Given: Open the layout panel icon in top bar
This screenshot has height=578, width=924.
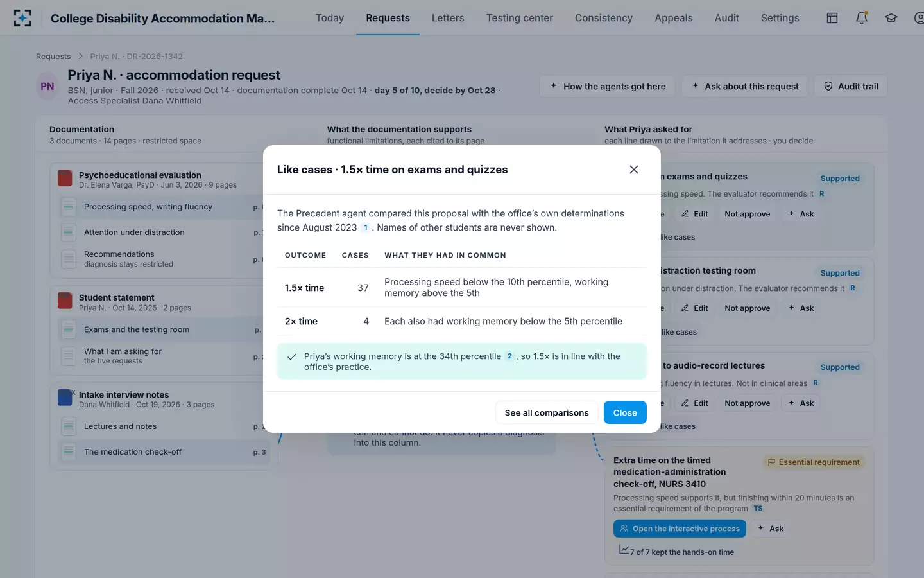Looking at the screenshot, I should pyautogui.click(x=832, y=18).
